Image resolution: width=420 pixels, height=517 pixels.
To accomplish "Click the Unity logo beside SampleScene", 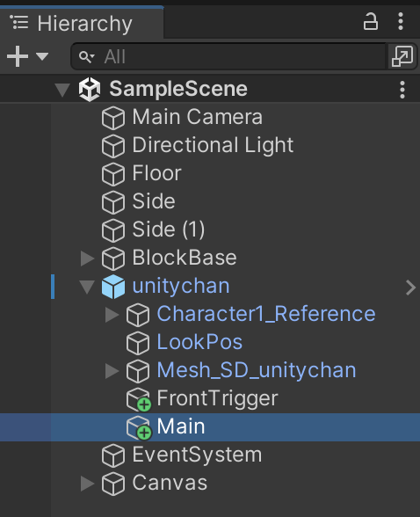I will click(x=90, y=90).
